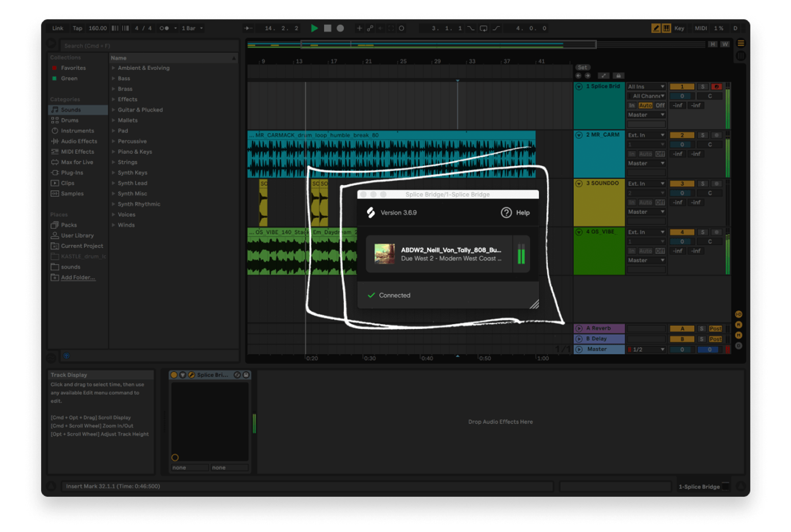The height and width of the screenshot is (532, 791).
Task: Select the Sounds category
Action: (78, 110)
